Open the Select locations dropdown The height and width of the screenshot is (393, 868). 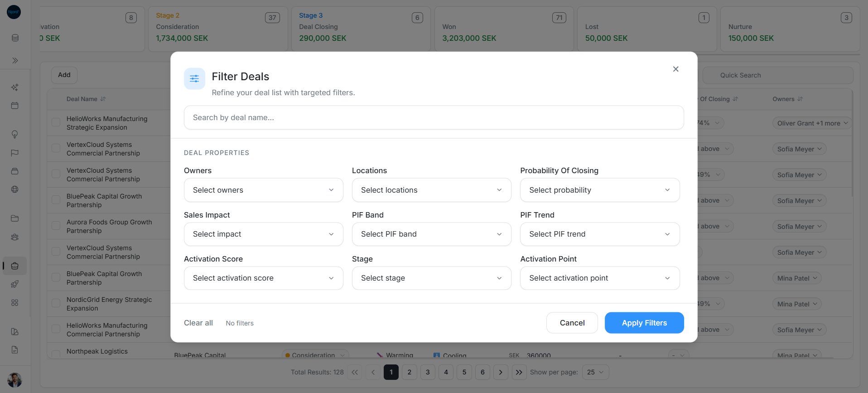point(432,190)
